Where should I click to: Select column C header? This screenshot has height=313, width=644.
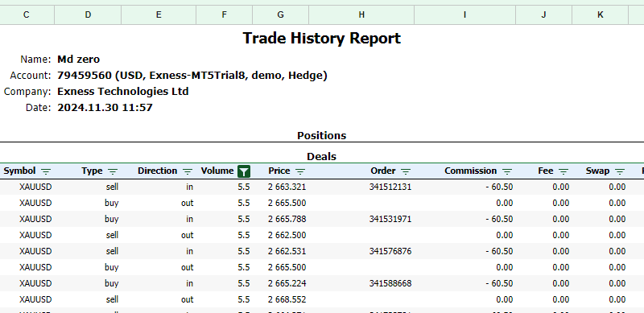pyautogui.click(x=27, y=14)
